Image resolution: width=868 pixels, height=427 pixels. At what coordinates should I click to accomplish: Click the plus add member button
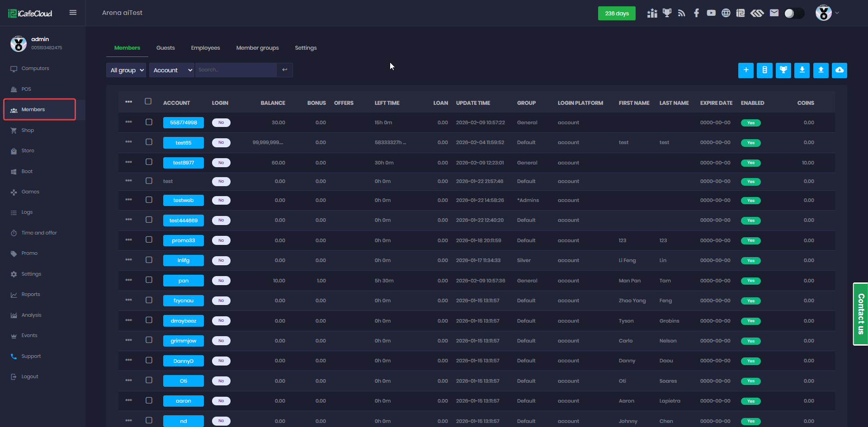point(745,70)
